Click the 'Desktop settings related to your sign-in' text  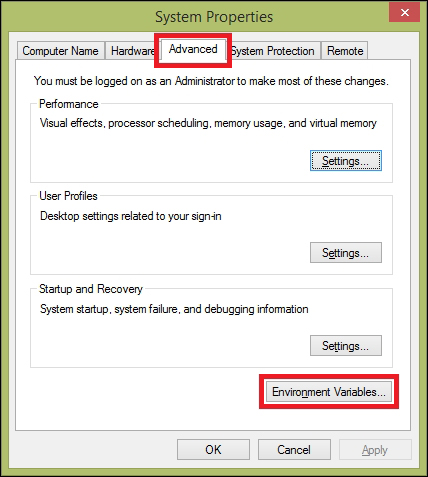pyautogui.click(x=131, y=216)
